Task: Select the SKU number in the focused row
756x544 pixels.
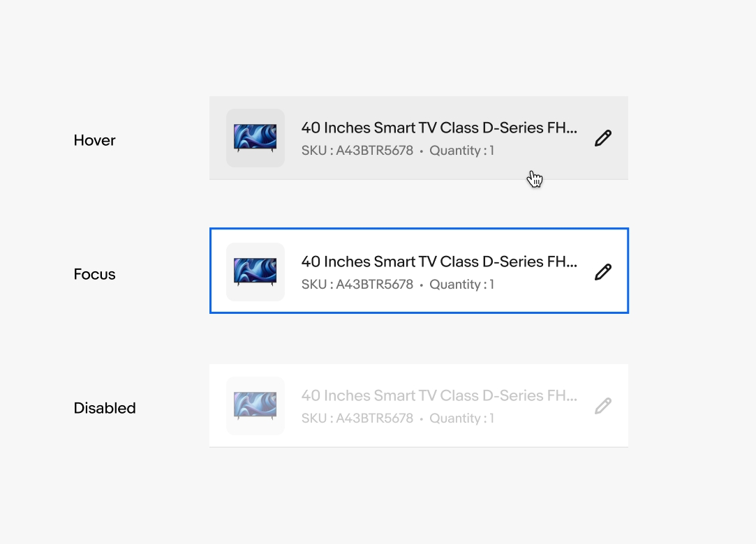Action: click(375, 285)
